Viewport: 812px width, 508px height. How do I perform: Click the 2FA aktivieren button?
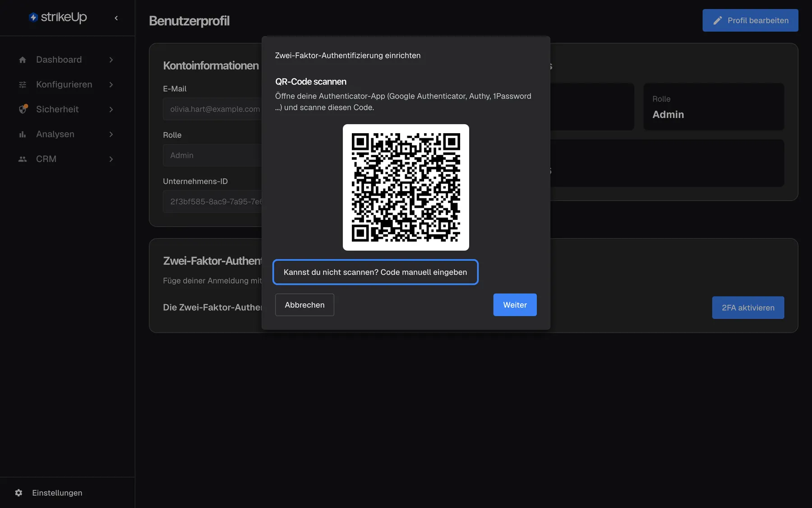pos(748,308)
